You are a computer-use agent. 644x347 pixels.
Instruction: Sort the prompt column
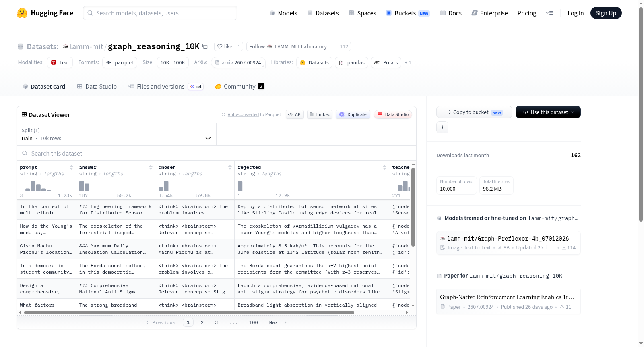(71, 167)
